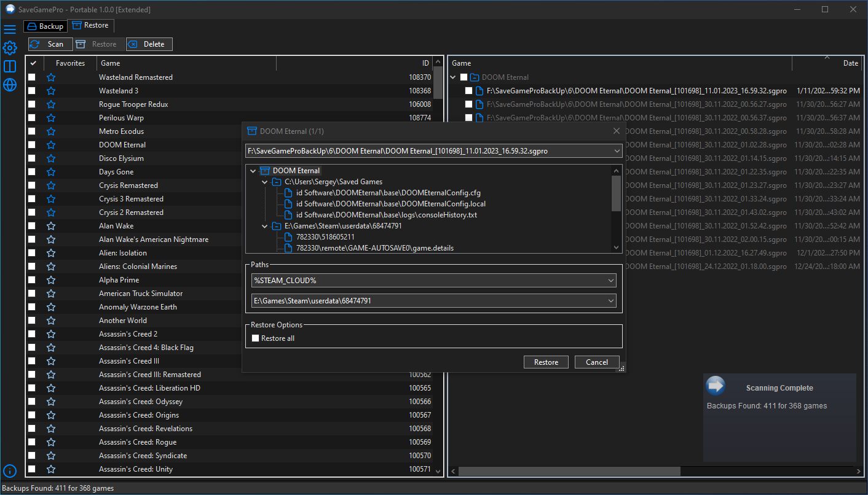The height and width of the screenshot is (495, 868).
Task: Open the hamburger menu in the sidebar
Action: (10, 29)
